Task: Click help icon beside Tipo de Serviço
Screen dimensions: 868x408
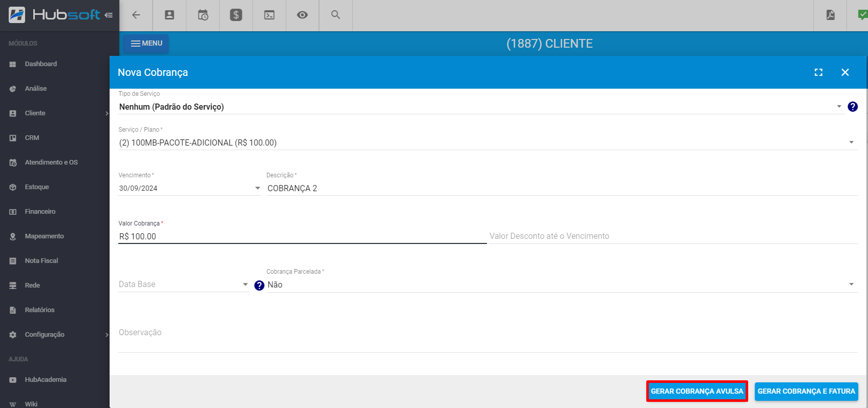Action: tap(853, 107)
